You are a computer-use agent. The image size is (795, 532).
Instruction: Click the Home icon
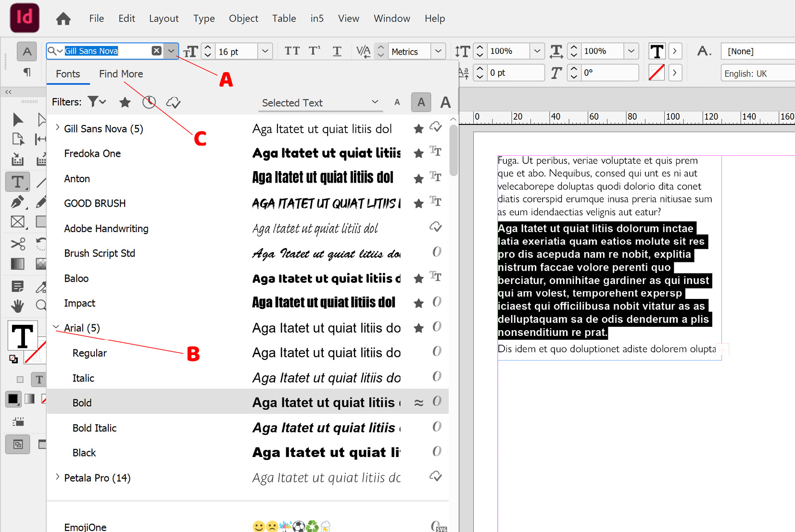63,19
